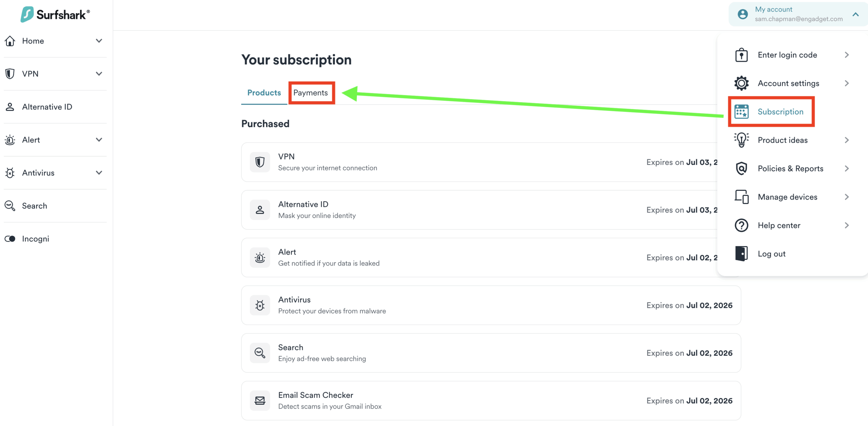
Task: Collapse the My account dropdown
Action: 856,14
